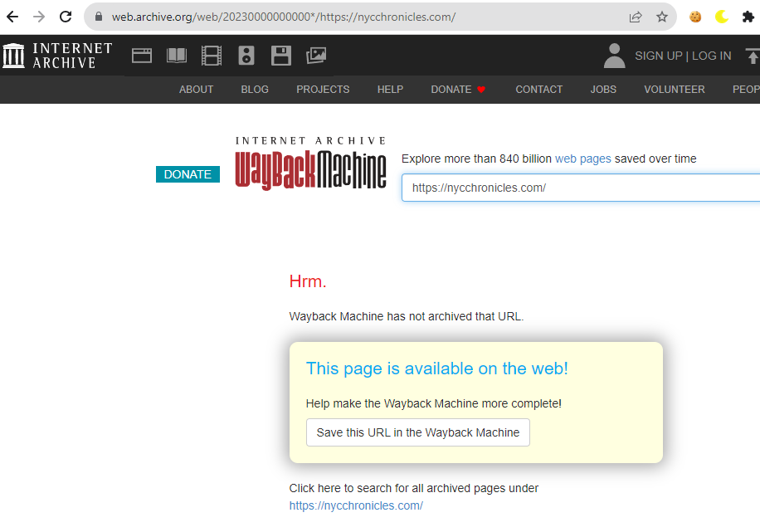Open the JOBS menu item
This screenshot has width=760, height=532.
pos(603,90)
